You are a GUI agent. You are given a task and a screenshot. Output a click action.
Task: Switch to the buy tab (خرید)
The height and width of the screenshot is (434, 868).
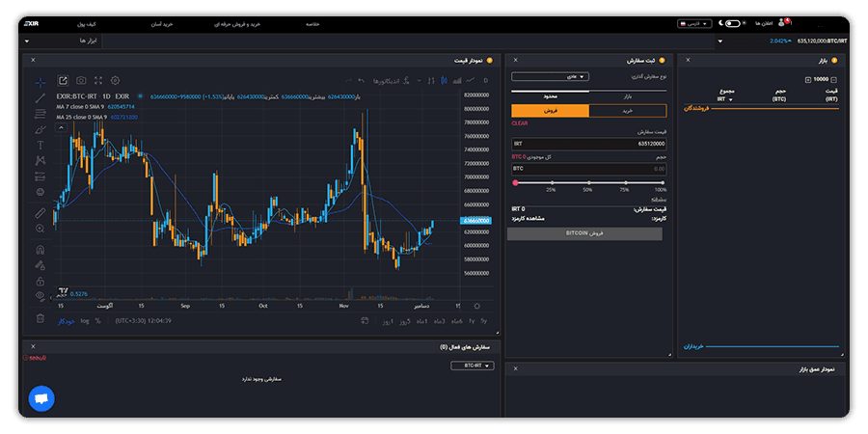[x=627, y=111]
